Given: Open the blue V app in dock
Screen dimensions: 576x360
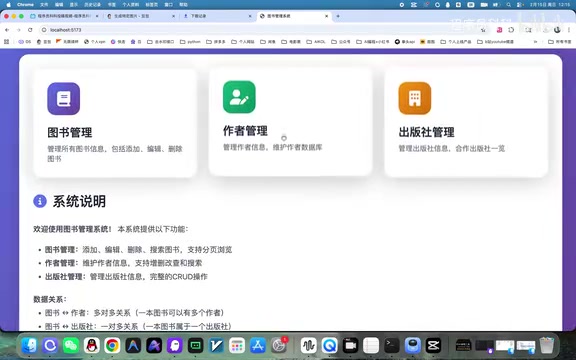Looking at the screenshot, I should [x=216, y=346].
